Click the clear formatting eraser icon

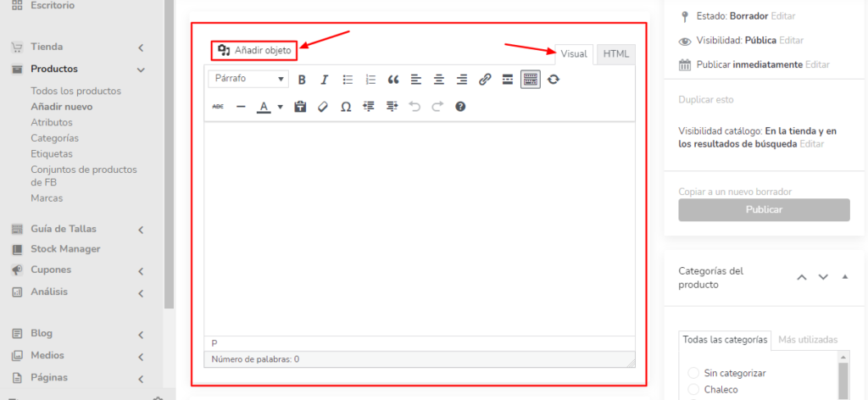click(323, 107)
